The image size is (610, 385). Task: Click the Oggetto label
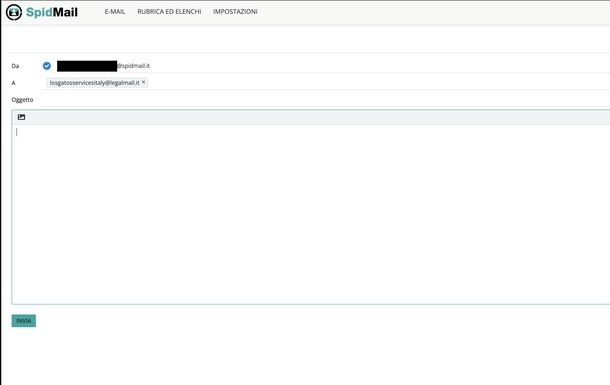[22, 100]
